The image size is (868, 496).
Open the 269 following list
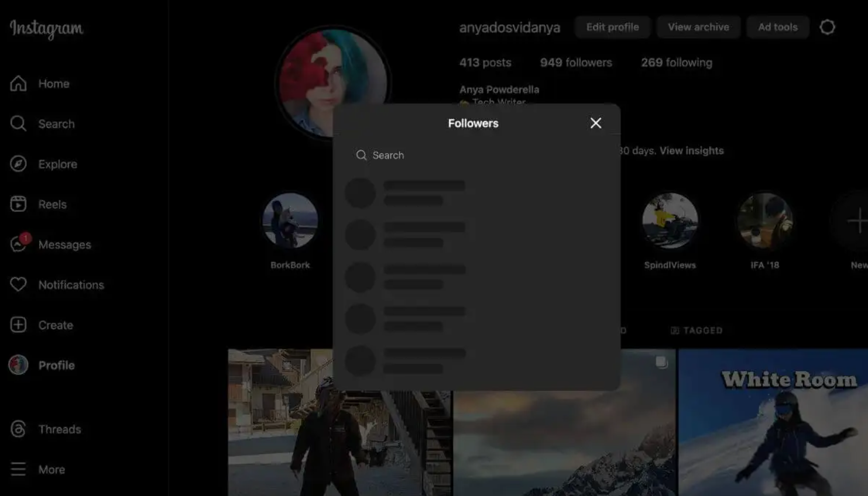click(676, 63)
